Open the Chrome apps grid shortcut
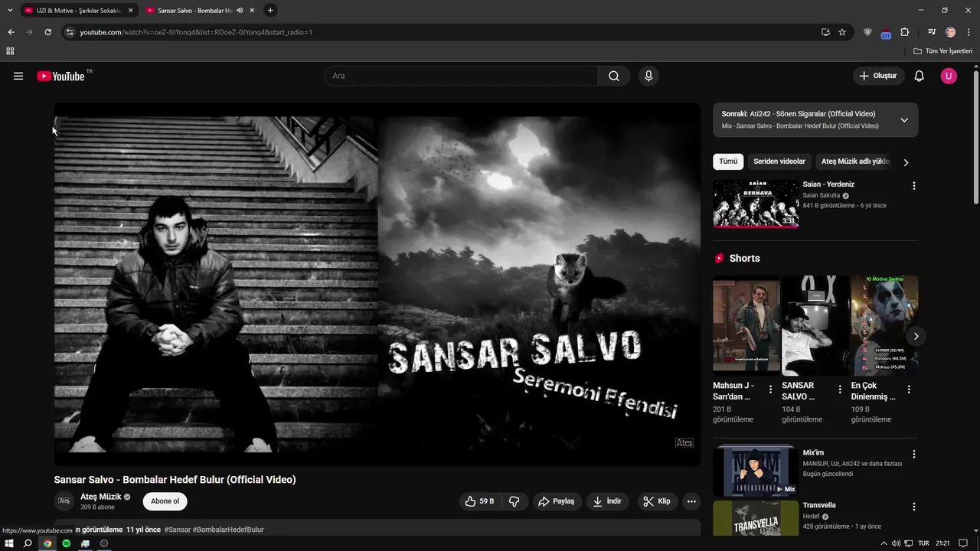This screenshot has width=980, height=551. (10, 51)
